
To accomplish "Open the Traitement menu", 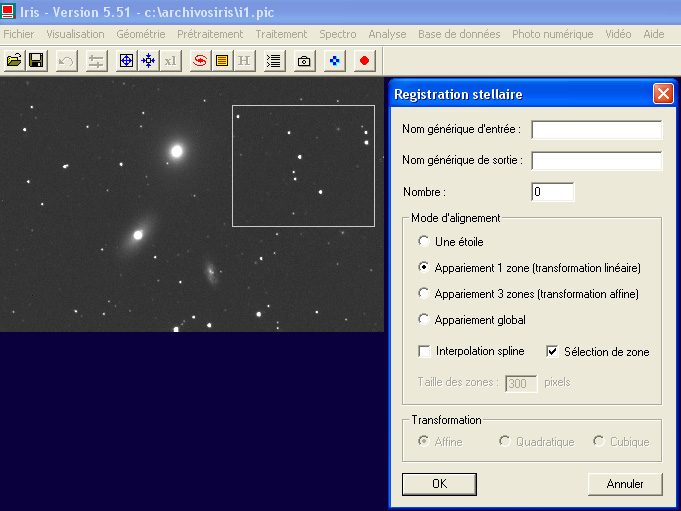I will coord(281,34).
